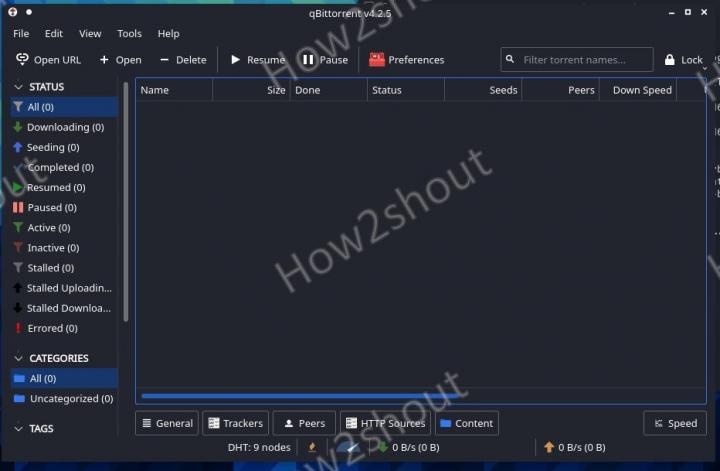Click the Resume play triangle icon
The image size is (720, 471).
236,60
